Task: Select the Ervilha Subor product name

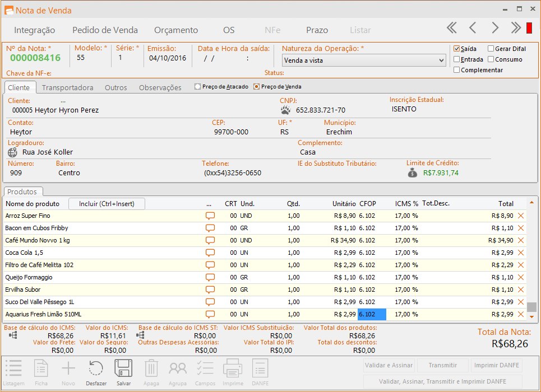Action: [23, 290]
